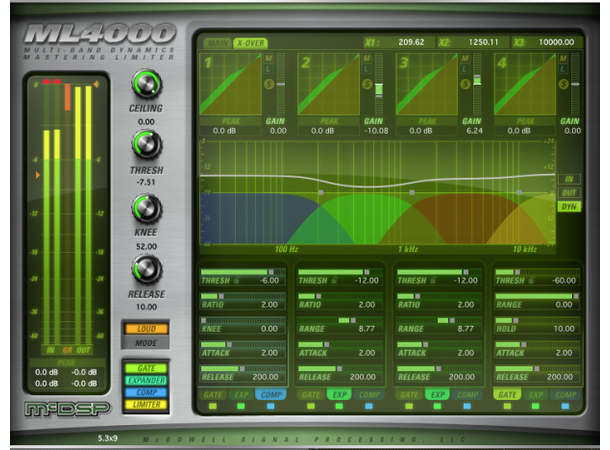This screenshot has width=610, height=450.
Task: Select band 1 GATE tab
Action: point(213,395)
